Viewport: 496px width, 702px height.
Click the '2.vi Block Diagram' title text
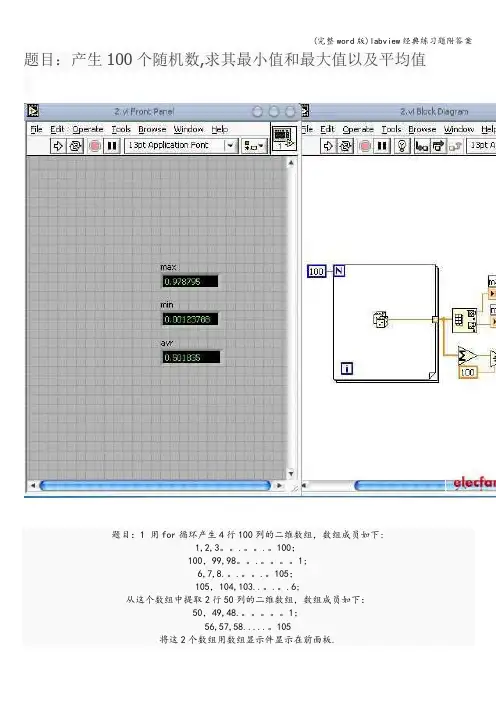pyautogui.click(x=434, y=111)
